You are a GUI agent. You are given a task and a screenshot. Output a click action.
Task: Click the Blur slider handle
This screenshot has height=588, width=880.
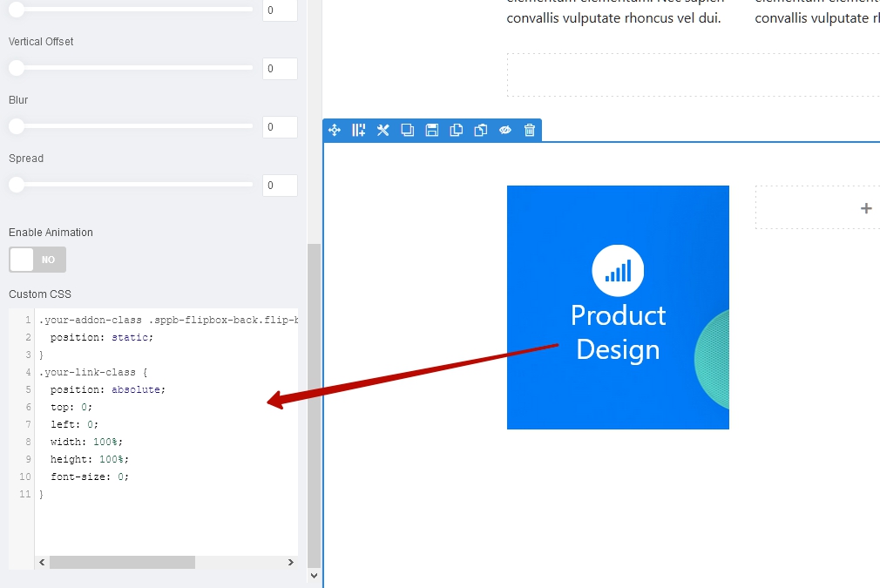(x=16, y=126)
